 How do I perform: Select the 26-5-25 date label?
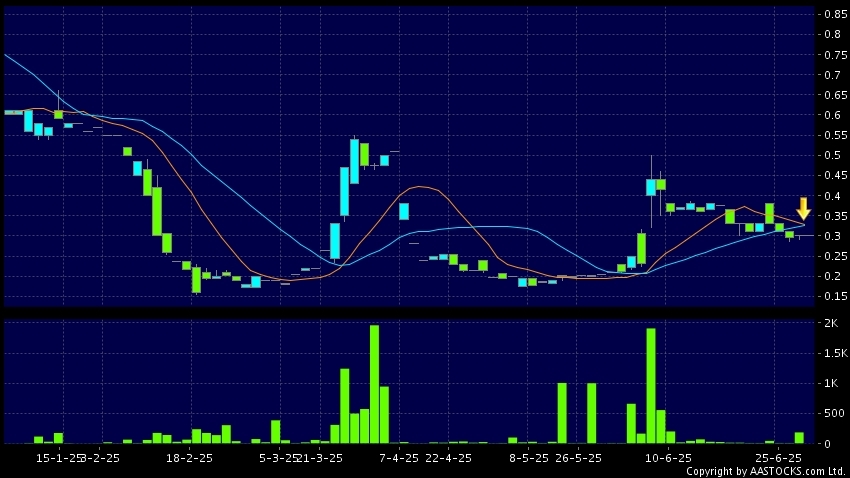578,458
